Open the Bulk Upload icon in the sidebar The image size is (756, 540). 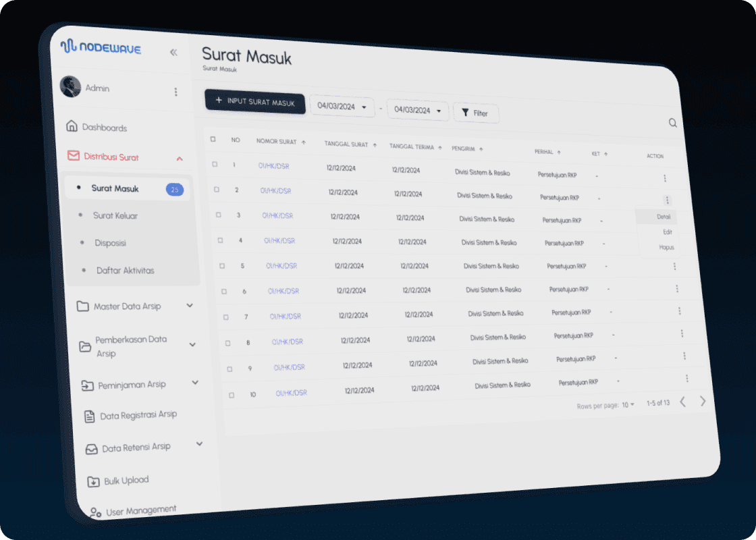pos(93,481)
